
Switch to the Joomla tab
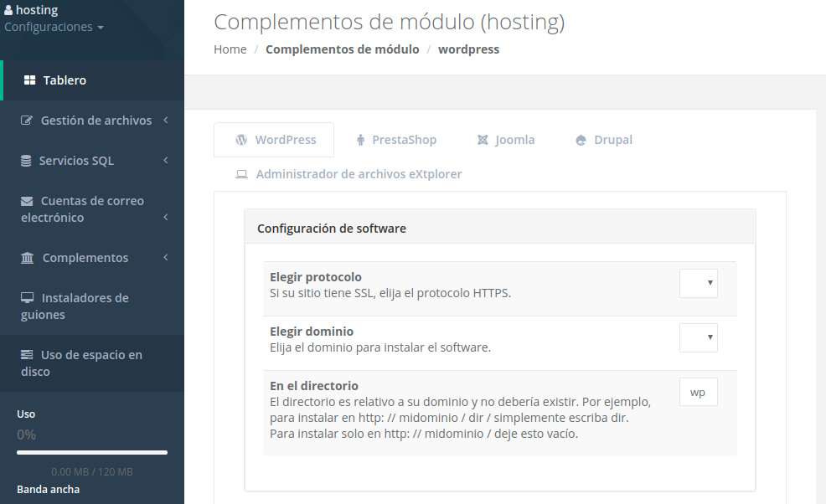pos(506,140)
